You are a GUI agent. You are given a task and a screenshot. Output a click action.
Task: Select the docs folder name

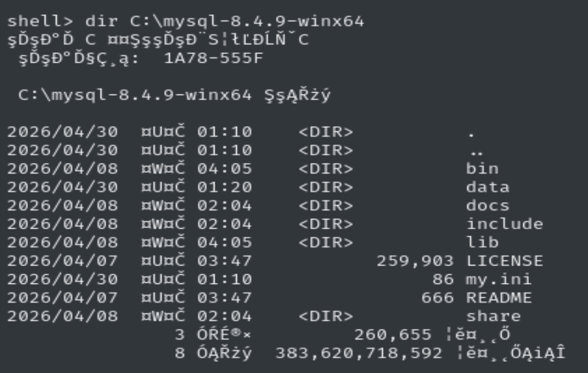tap(487, 205)
